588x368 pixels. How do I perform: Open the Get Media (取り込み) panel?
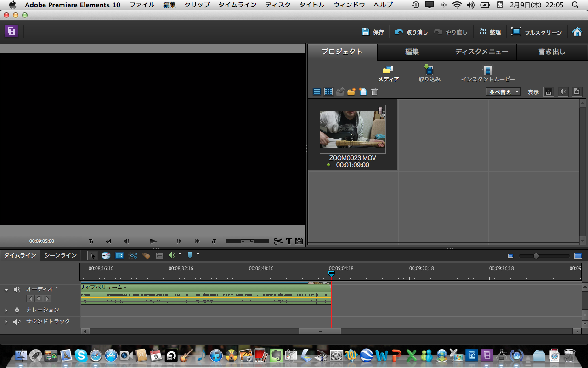(x=429, y=74)
